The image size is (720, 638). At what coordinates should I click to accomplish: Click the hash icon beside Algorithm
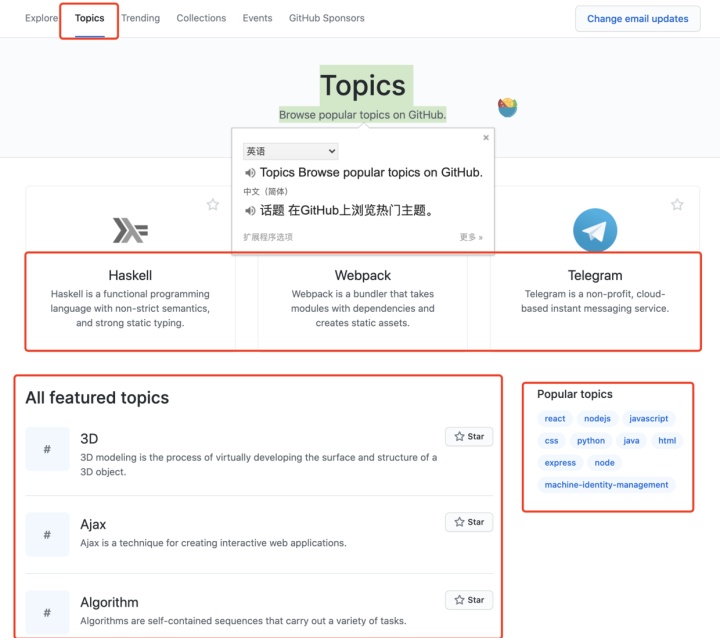tap(47, 612)
